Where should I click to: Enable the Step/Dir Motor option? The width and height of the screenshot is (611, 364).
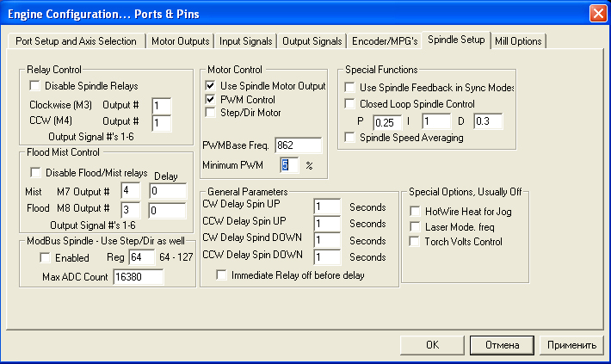coord(211,113)
